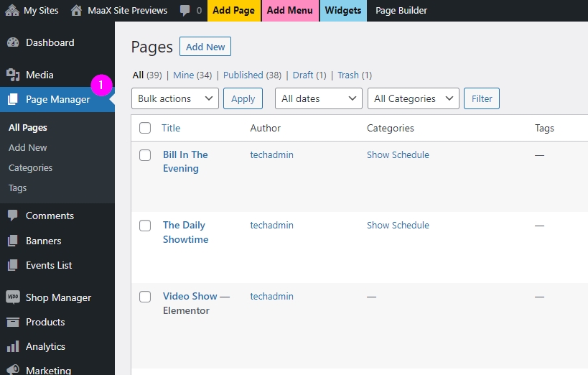
Task: Click the Marketing megaphone icon
Action: [x=13, y=370]
